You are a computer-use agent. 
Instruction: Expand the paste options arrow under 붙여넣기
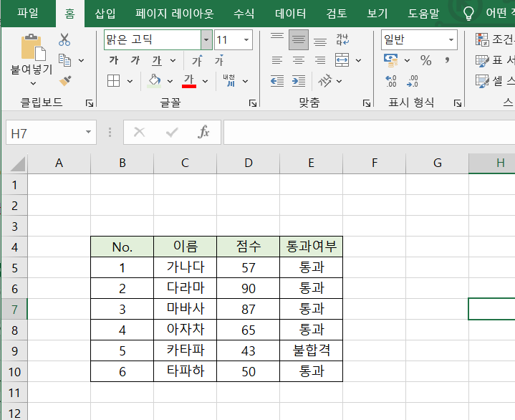pos(33,83)
